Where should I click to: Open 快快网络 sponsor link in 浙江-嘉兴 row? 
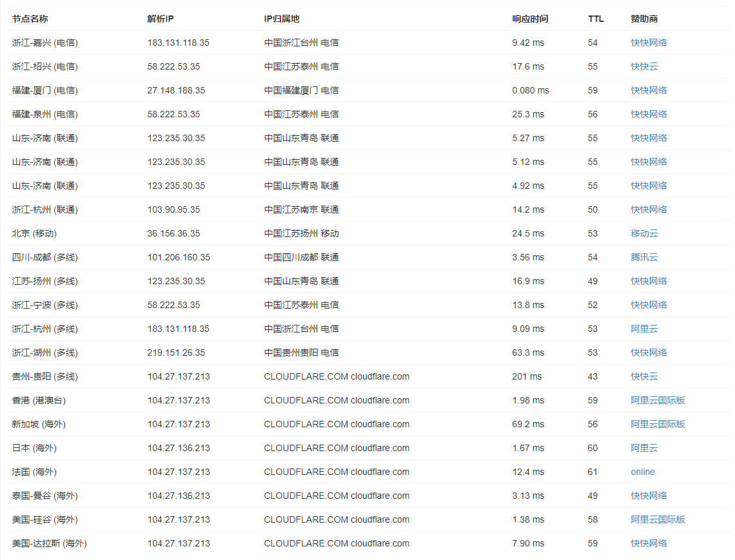[x=649, y=43]
